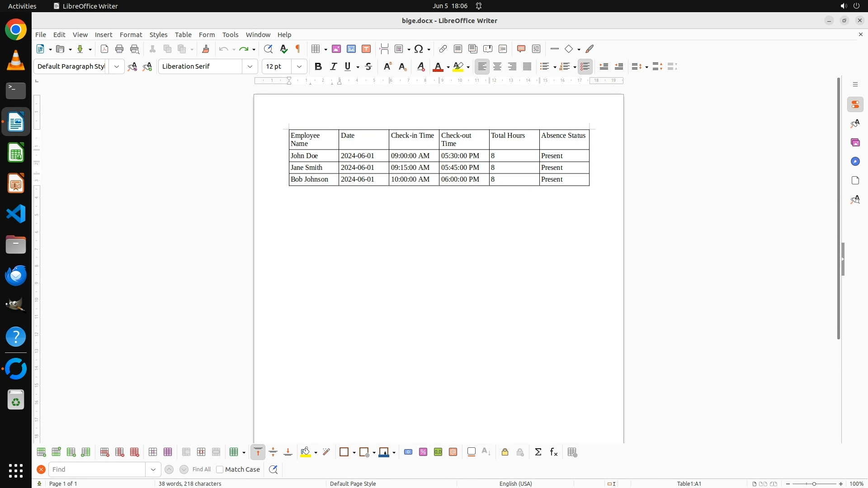Click the Insert Special Character omega icon

click(419, 49)
